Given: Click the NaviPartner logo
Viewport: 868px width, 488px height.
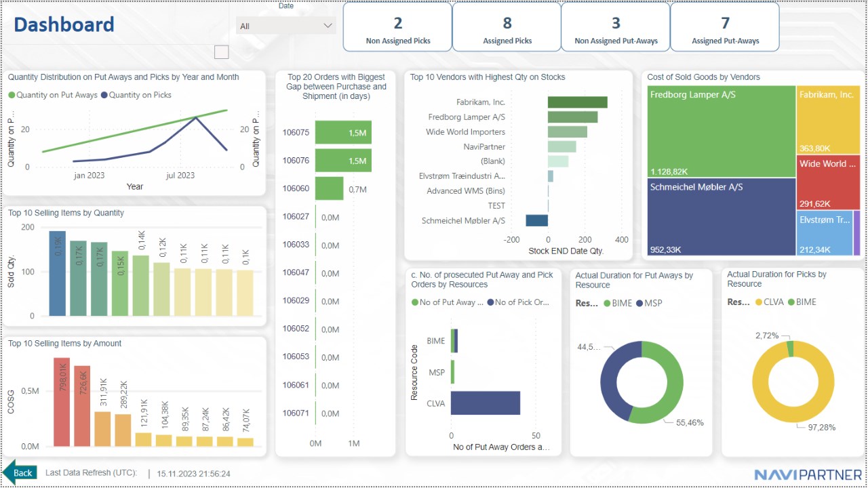Looking at the screenshot, I should pos(808,474).
